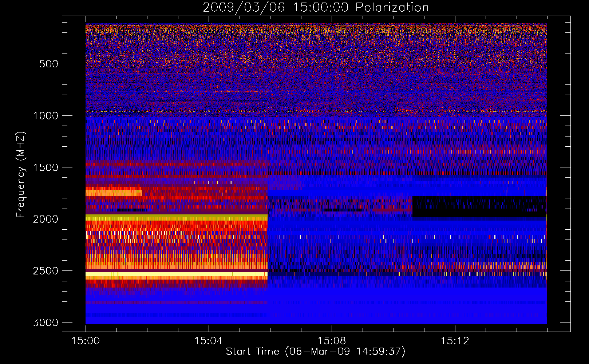Select the 15:08 time tick label
This screenshot has width=589, height=364.
pyautogui.click(x=332, y=341)
